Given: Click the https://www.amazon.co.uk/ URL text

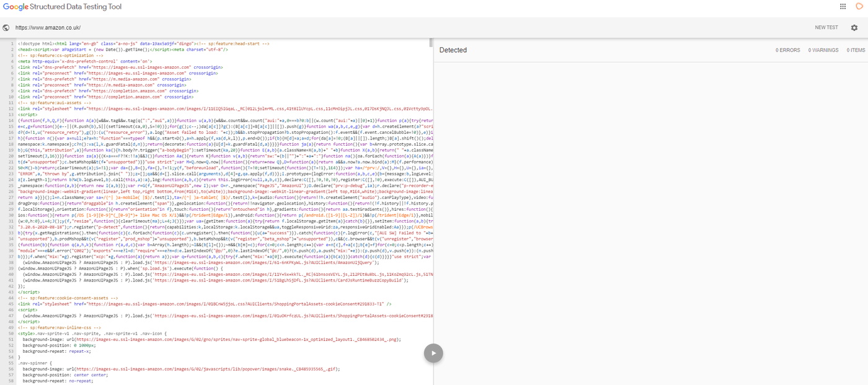Looking at the screenshot, I should [48, 28].
